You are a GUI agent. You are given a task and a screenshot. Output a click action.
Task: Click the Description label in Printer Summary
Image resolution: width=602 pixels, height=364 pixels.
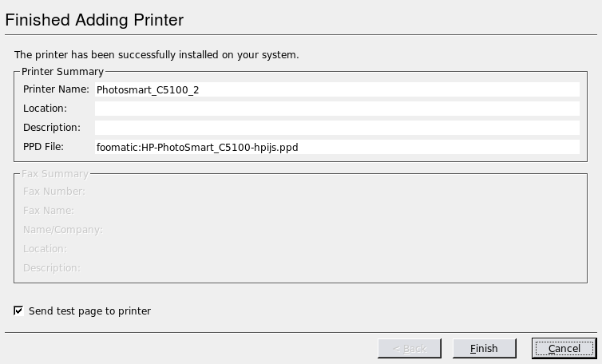pyautogui.click(x=52, y=128)
